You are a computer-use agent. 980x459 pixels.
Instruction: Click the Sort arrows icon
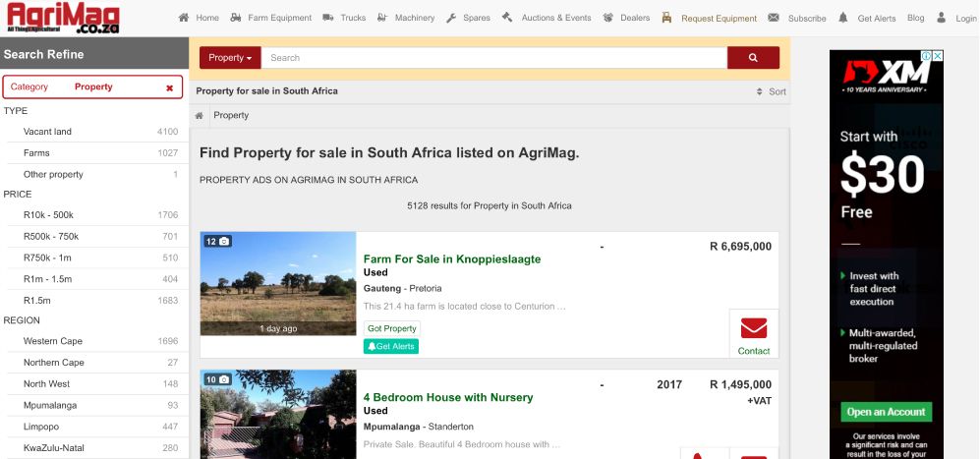coord(760,91)
